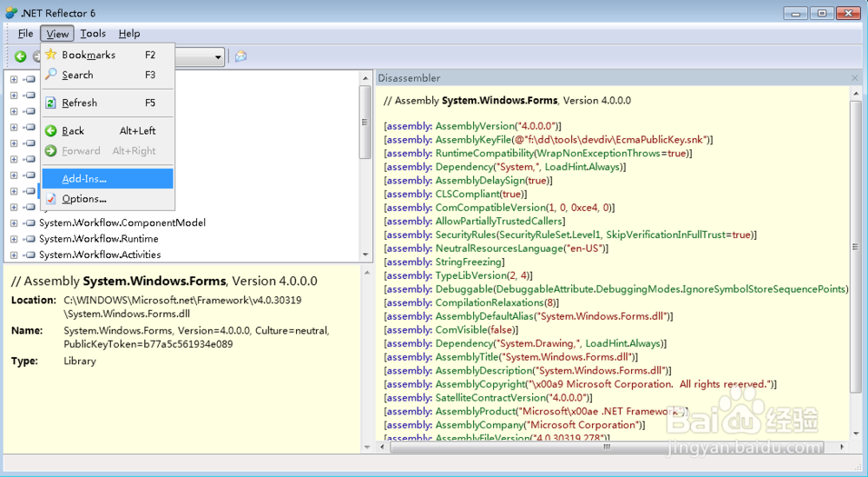The width and height of the screenshot is (868, 477).
Task: Click the Disassembler horizontal scroll right arrow
Action: coord(843,447)
